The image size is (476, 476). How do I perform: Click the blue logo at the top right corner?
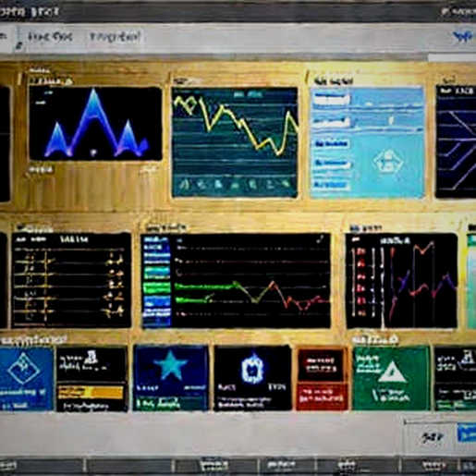(x=464, y=37)
